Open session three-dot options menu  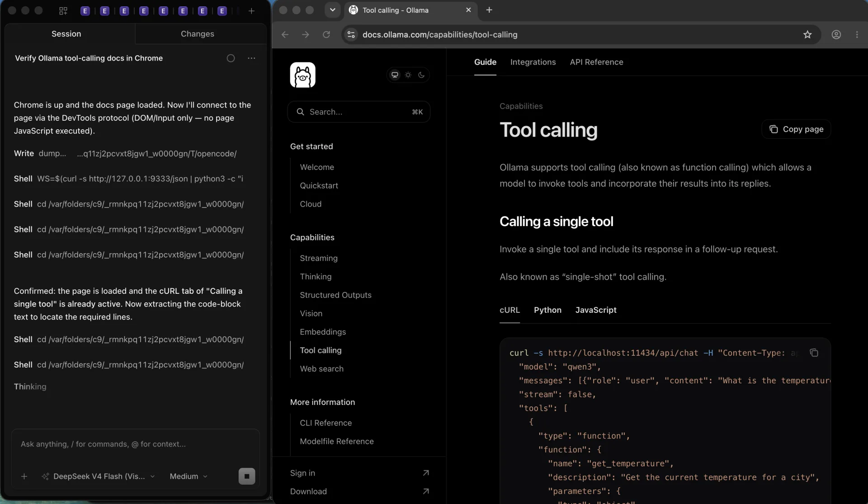coord(251,58)
